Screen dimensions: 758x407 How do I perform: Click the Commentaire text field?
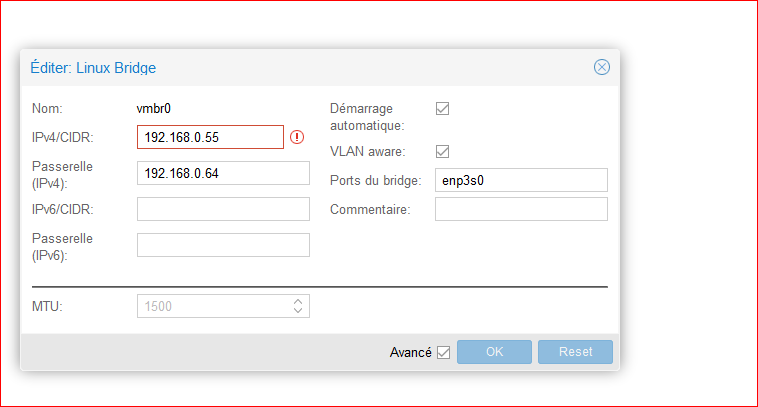(520, 209)
